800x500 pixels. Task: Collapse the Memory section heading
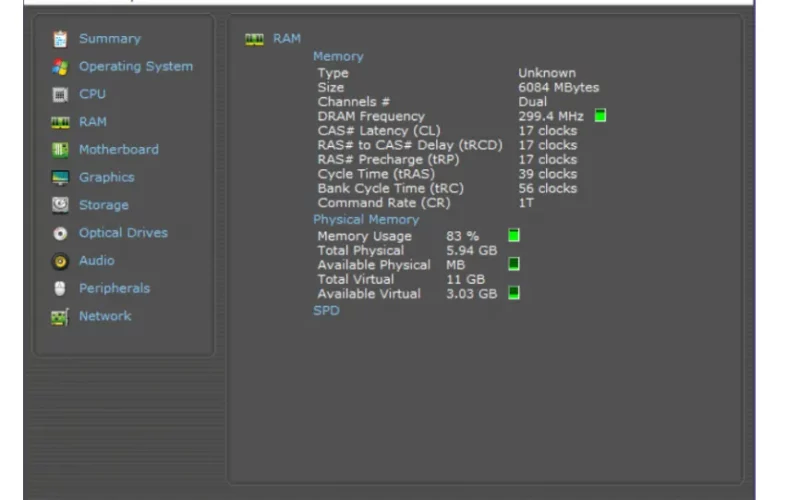(x=338, y=56)
